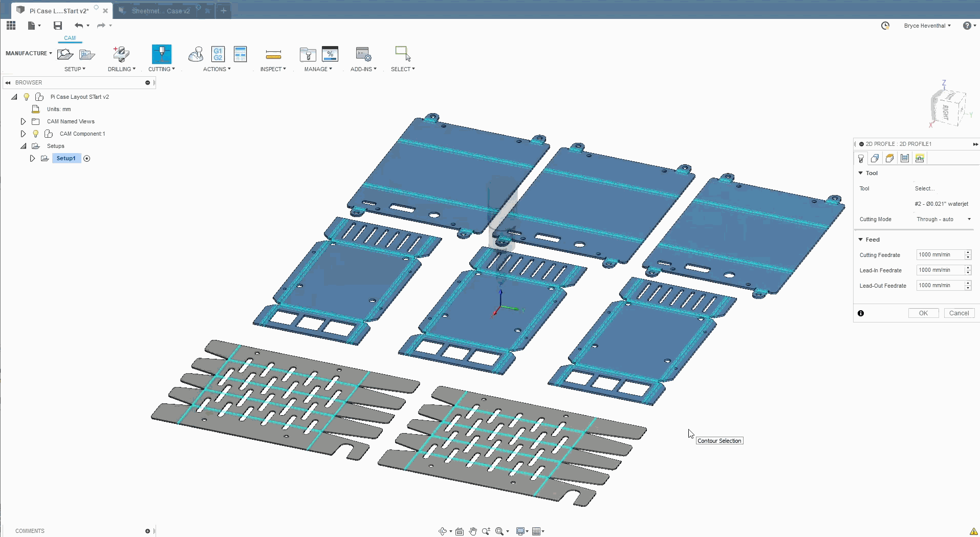Activate Setup1 with its radio button
This screenshot has height=537, width=980.
(x=87, y=159)
